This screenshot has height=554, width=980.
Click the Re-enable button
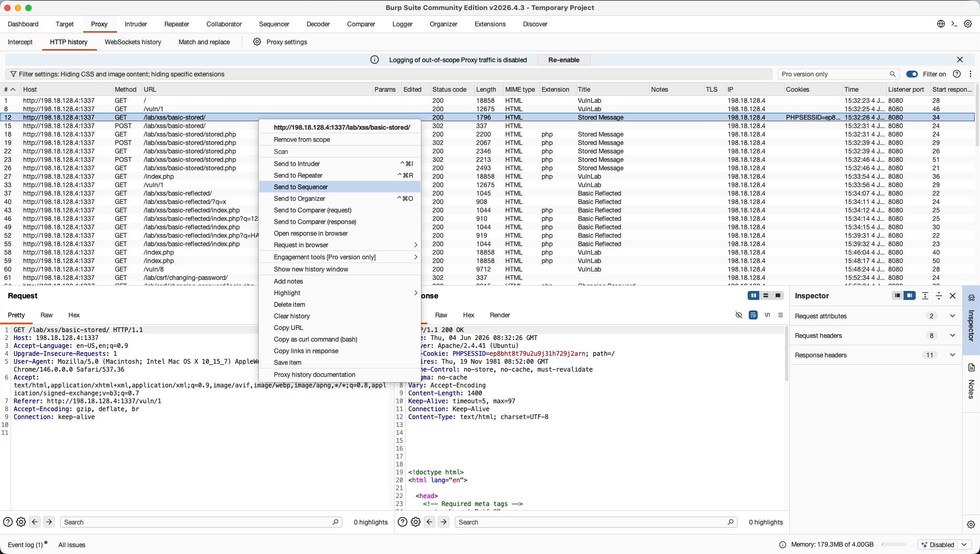[x=564, y=60]
